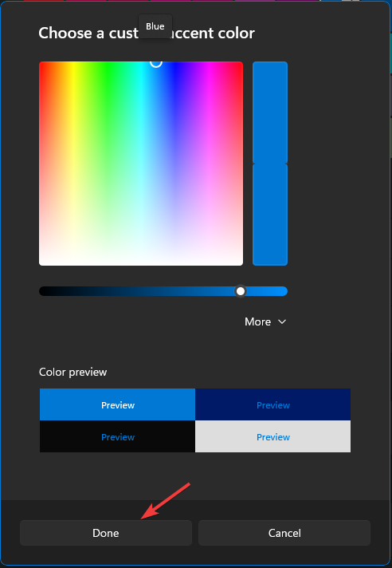The image size is (392, 568).
Task: Click the upper blue color preview bar
Action: coord(270,112)
